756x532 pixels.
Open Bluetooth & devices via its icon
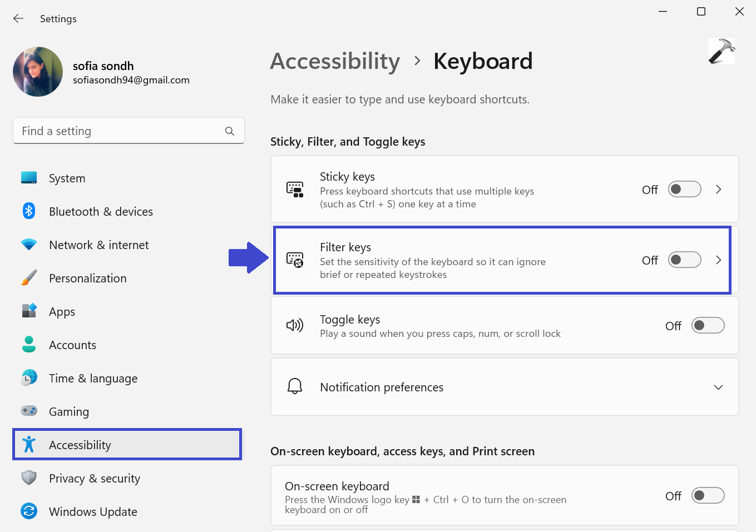(x=29, y=211)
